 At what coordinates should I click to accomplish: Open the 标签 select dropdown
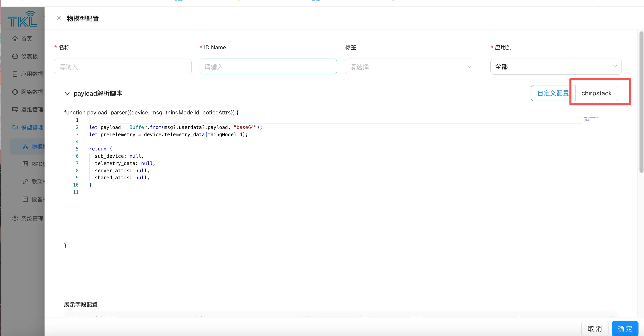(410, 67)
